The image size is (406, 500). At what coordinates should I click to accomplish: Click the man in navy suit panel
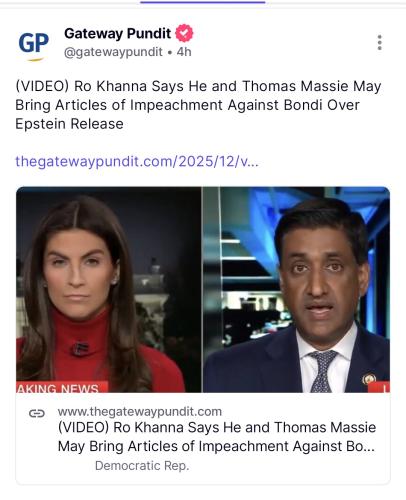pos(296,289)
